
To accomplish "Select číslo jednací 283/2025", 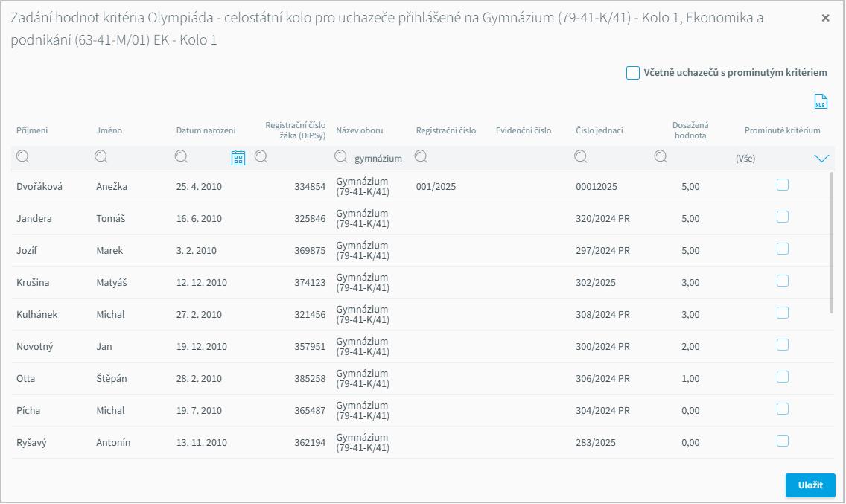I will tap(596, 442).
